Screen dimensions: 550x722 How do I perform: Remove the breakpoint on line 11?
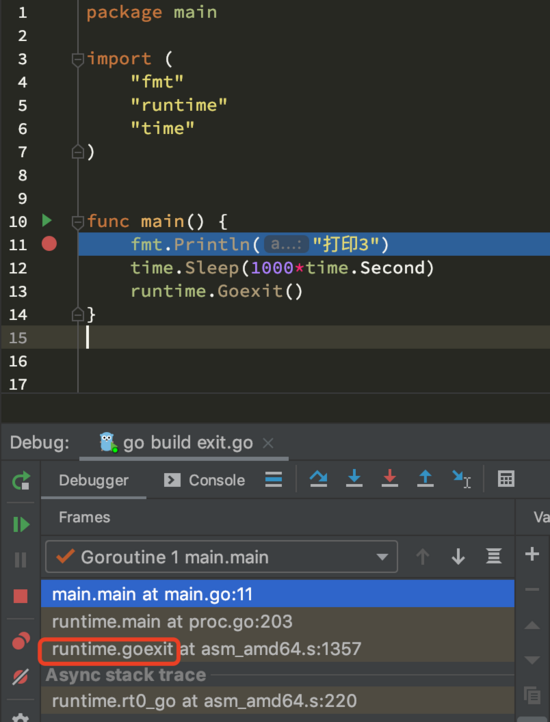pyautogui.click(x=49, y=244)
